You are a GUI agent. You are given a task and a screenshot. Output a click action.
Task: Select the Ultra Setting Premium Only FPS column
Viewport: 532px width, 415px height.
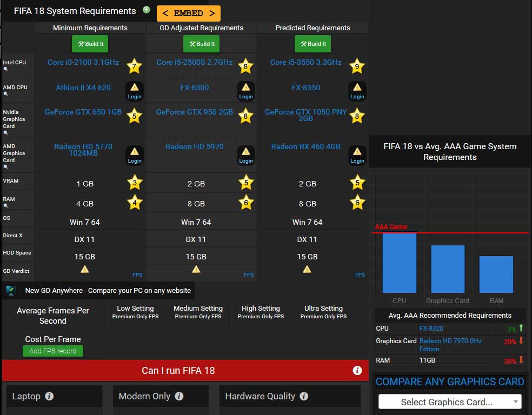tap(323, 312)
